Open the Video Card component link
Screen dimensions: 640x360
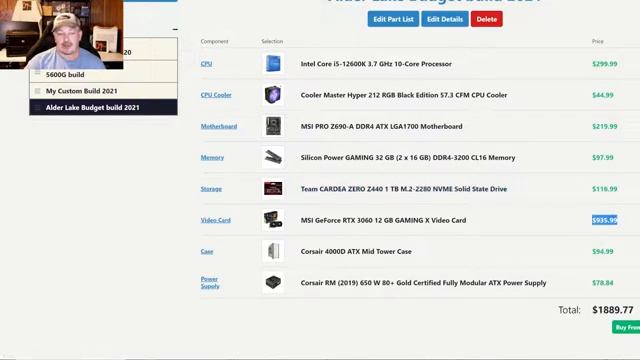click(216, 220)
